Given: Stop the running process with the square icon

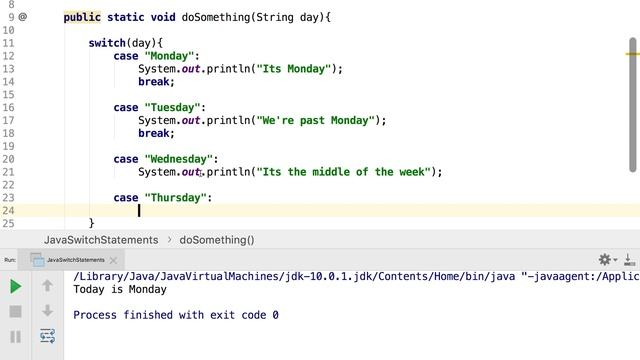Looking at the screenshot, I should point(16,312).
